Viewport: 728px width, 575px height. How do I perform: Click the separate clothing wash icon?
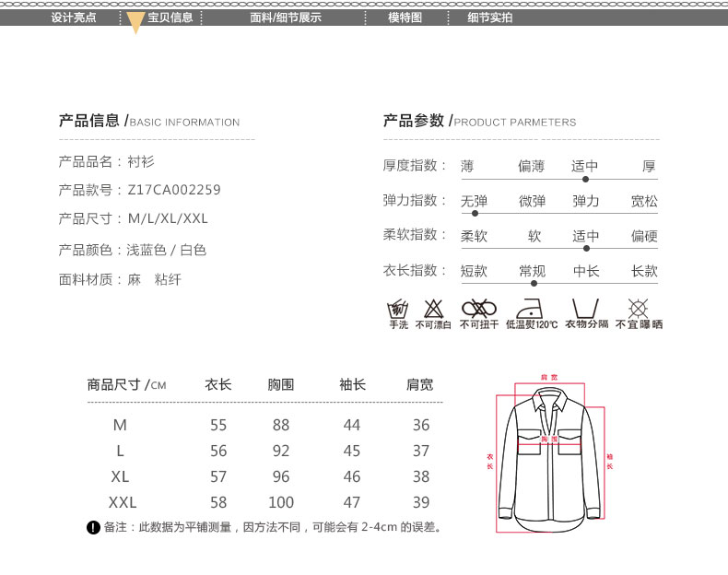click(x=586, y=309)
